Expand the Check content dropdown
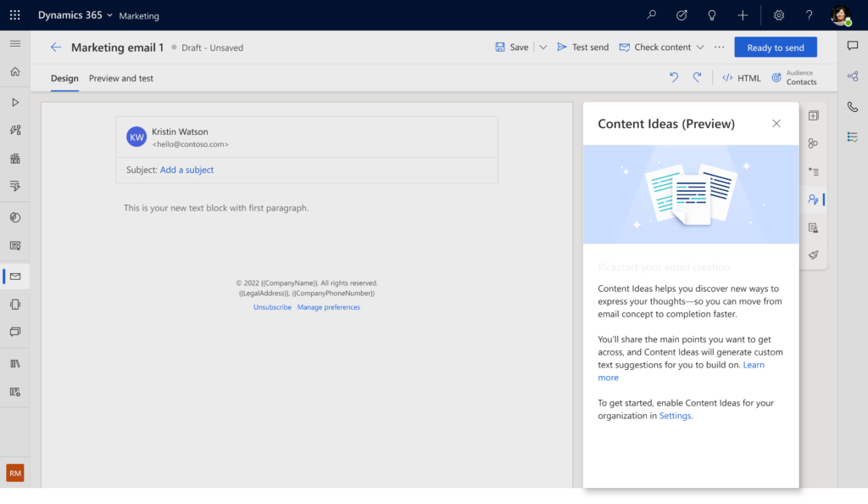 tap(700, 48)
